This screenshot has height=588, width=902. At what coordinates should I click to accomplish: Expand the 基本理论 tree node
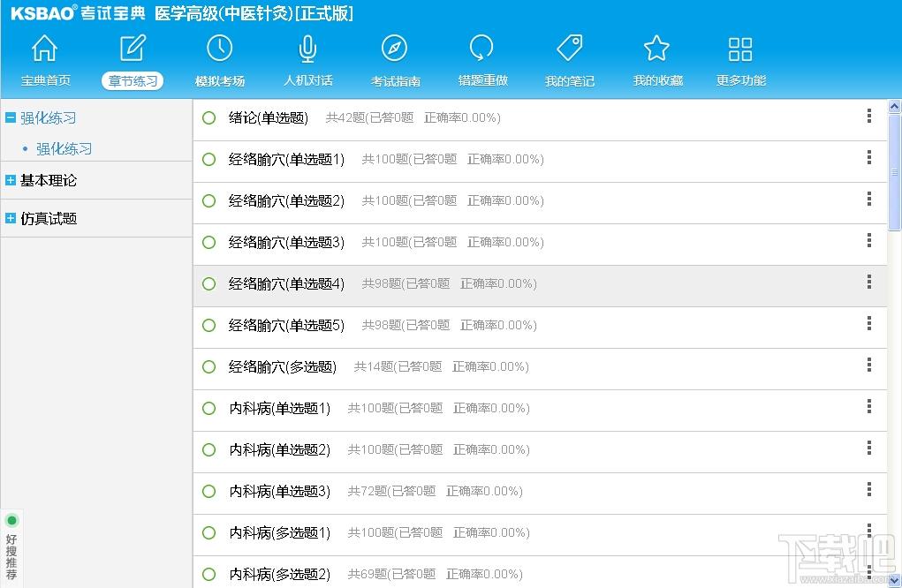pyautogui.click(x=11, y=180)
